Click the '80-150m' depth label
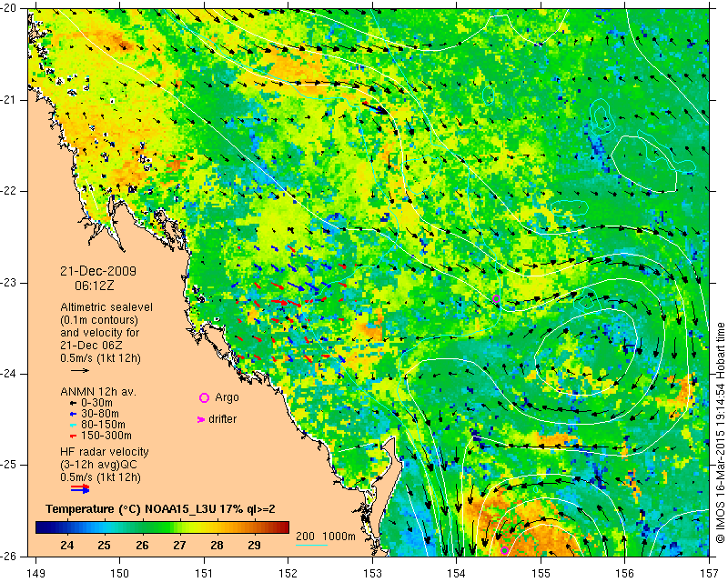This screenshot has height=582, width=728. (x=103, y=425)
